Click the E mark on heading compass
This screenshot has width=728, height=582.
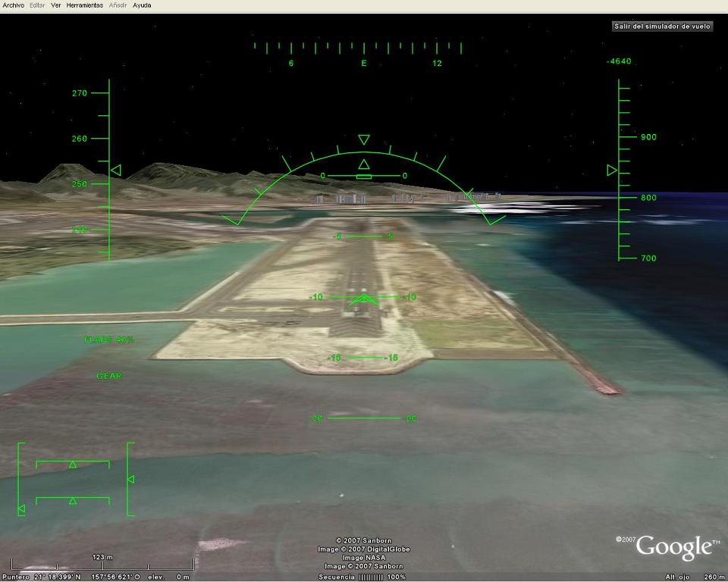pyautogui.click(x=364, y=64)
